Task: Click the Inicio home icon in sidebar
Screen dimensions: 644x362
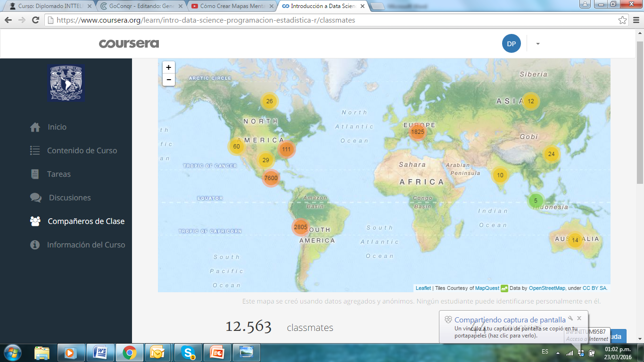Action: [35, 127]
